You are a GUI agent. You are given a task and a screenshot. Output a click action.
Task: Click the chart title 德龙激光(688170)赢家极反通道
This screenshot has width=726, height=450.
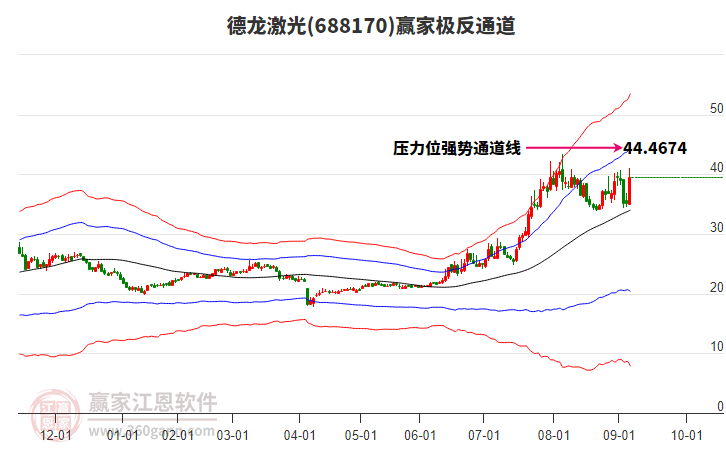(x=371, y=25)
